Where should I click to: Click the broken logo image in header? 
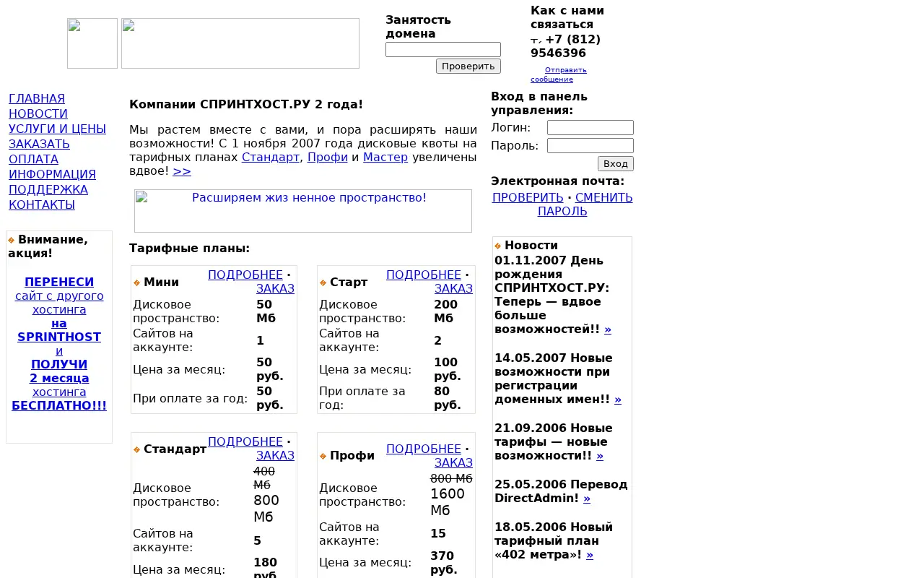pyautogui.click(x=92, y=43)
